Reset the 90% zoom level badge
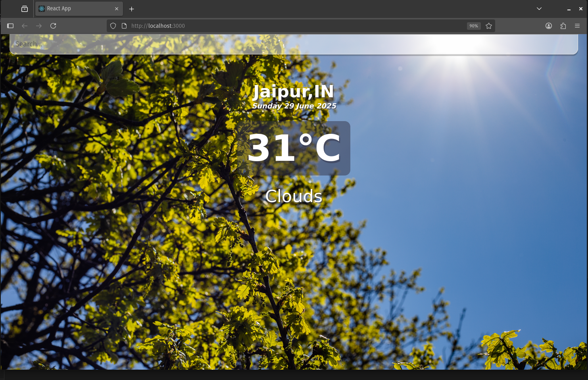 (x=474, y=26)
